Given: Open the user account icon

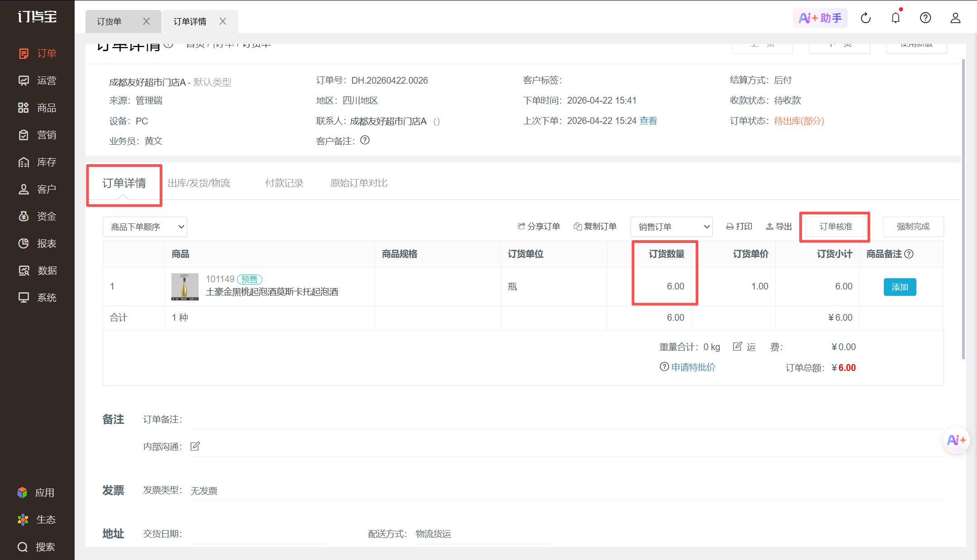Looking at the screenshot, I should point(955,18).
